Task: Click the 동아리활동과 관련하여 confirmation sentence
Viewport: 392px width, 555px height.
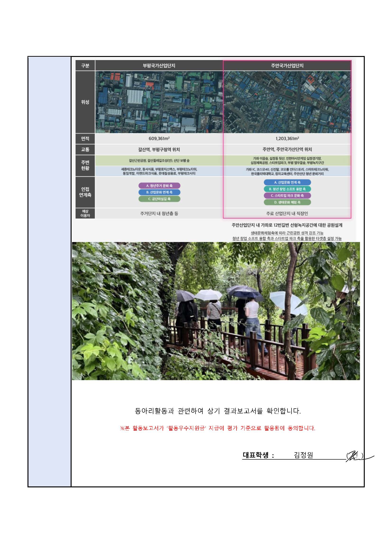Action: click(218, 411)
